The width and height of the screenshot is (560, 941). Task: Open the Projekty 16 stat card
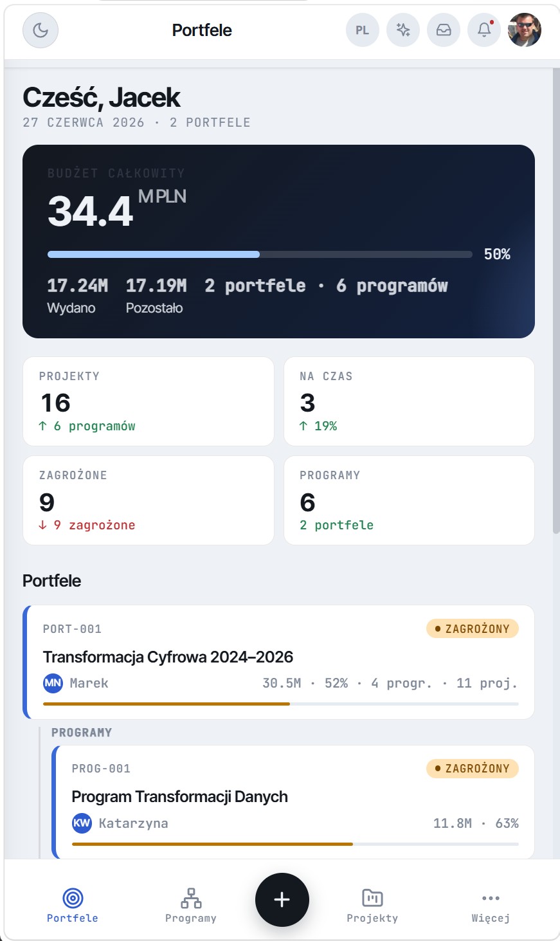(149, 401)
